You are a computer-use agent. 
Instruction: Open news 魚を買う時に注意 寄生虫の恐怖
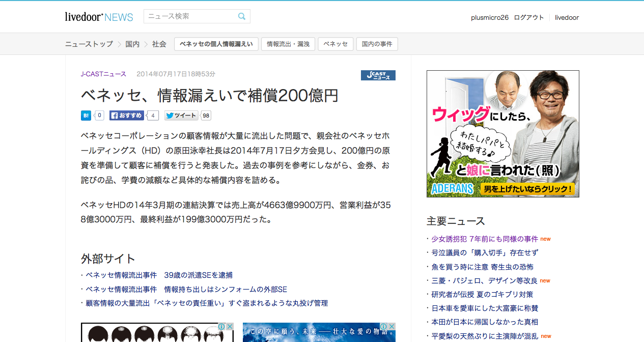pos(482,267)
